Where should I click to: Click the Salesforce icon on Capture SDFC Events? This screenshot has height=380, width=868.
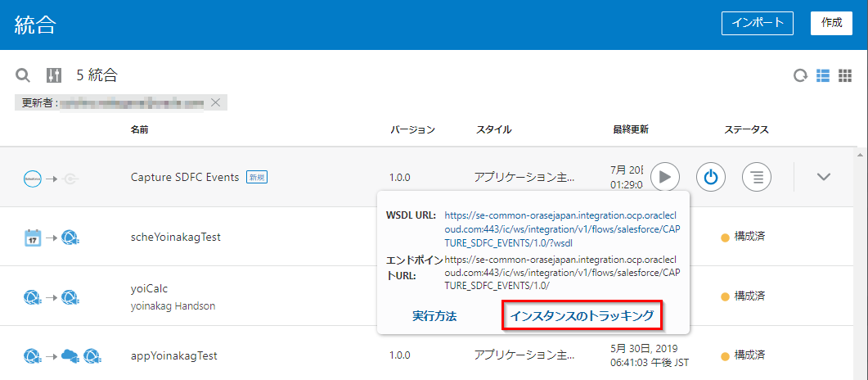[x=33, y=178]
